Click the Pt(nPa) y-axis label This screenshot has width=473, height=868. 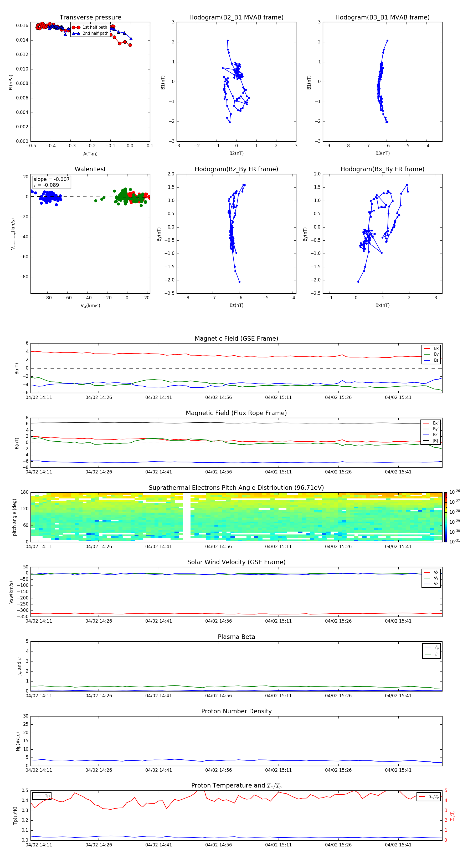point(11,82)
